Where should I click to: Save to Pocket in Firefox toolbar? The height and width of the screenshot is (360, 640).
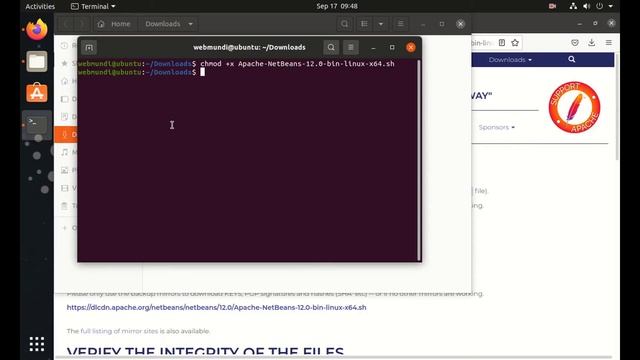(575, 43)
